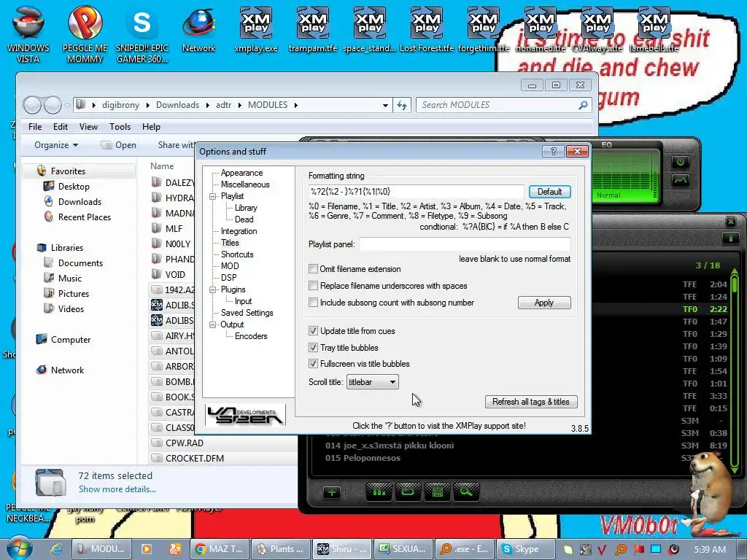Click the Playlist panel input field
The width and height of the screenshot is (747, 560).
click(465, 244)
